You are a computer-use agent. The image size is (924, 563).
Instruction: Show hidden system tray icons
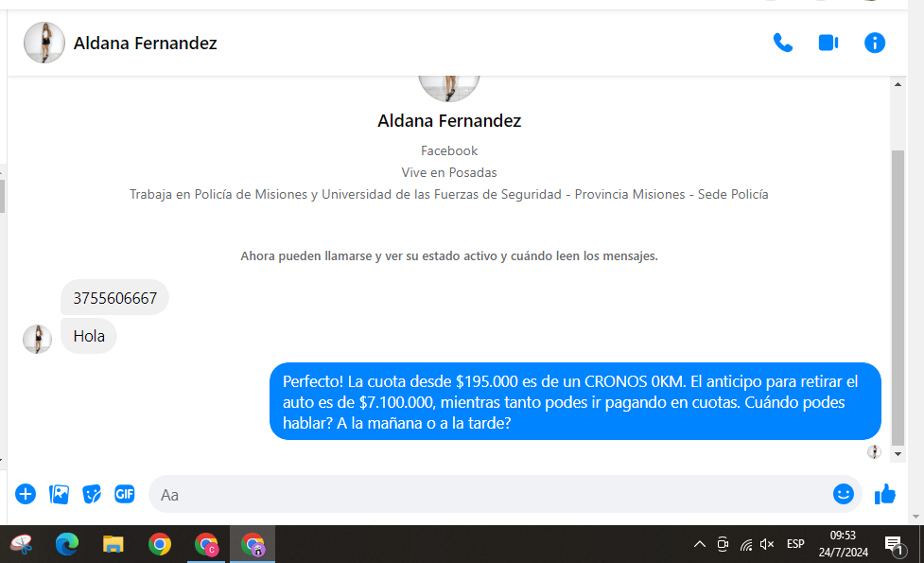click(700, 544)
